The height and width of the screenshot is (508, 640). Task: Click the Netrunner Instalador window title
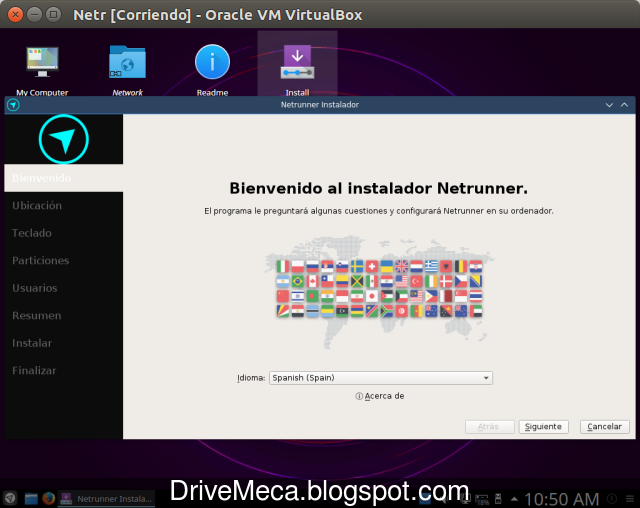(320, 105)
